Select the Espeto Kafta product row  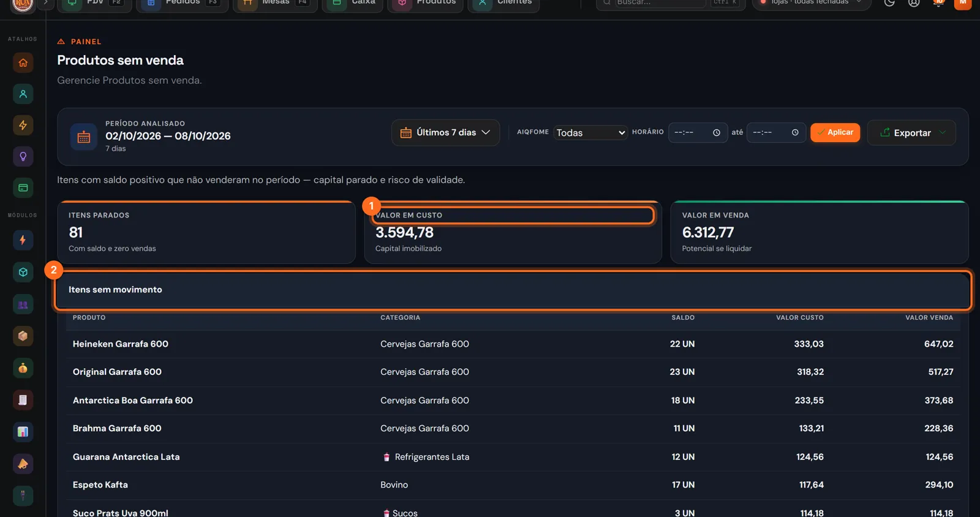pyautogui.click(x=513, y=485)
